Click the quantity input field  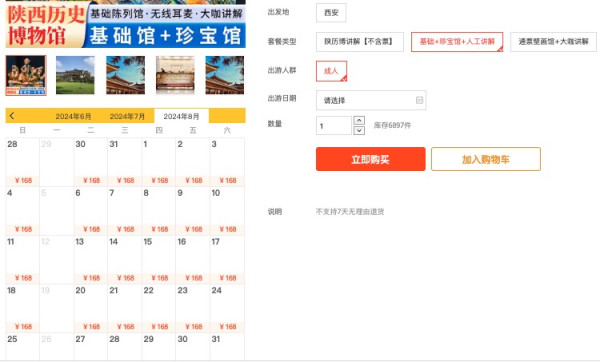(334, 126)
